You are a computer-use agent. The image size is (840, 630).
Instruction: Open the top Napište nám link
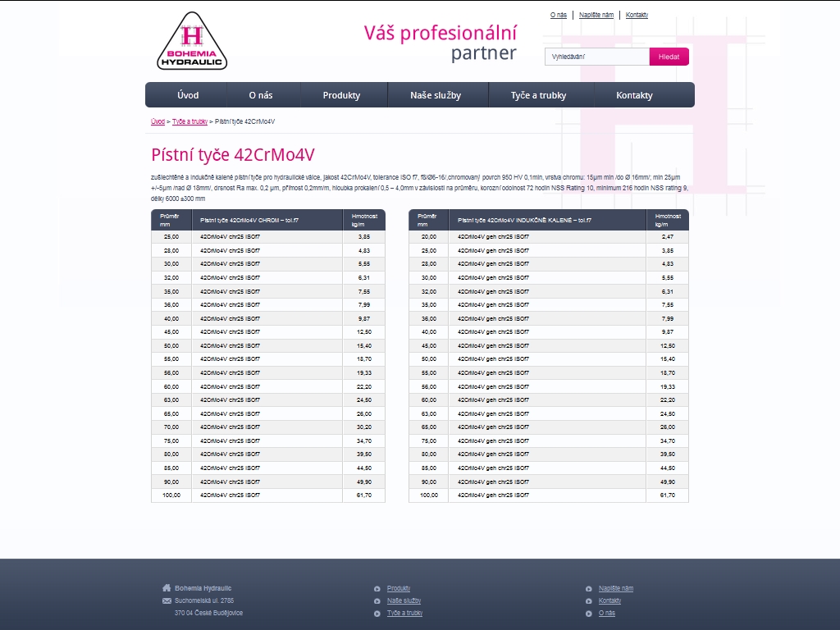click(596, 15)
